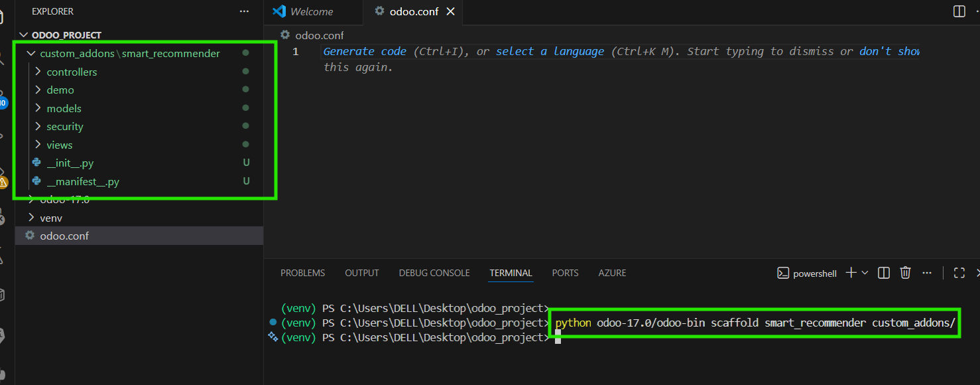Open the launch profile dropdown arrow
The image size is (980, 385).
[865, 273]
